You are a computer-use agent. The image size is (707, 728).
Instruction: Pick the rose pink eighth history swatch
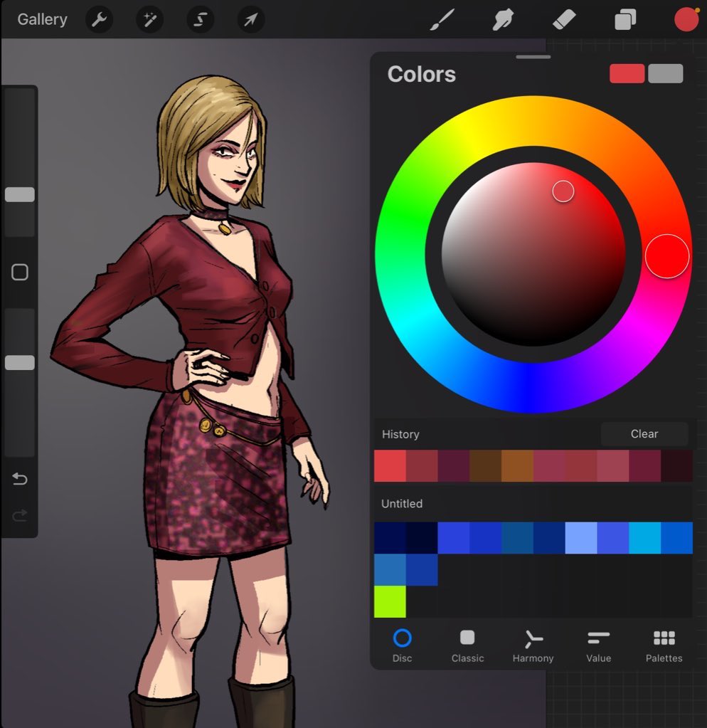click(613, 465)
